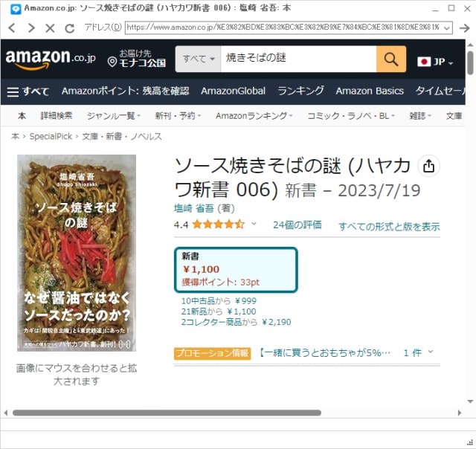Click the horizontal scrollbar thumb
This screenshot has width=476, height=449.
tap(167, 413)
